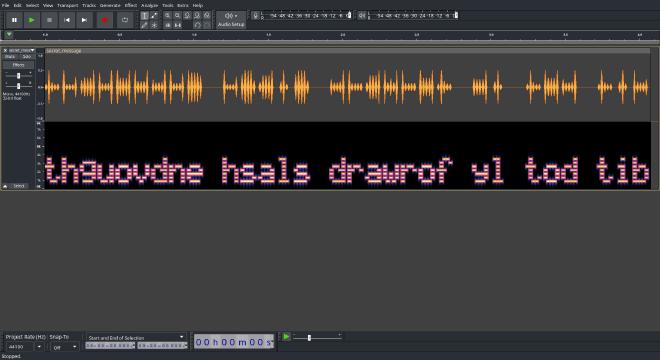Click the red Record button
Viewport: 660px width, 360px height.
point(104,20)
